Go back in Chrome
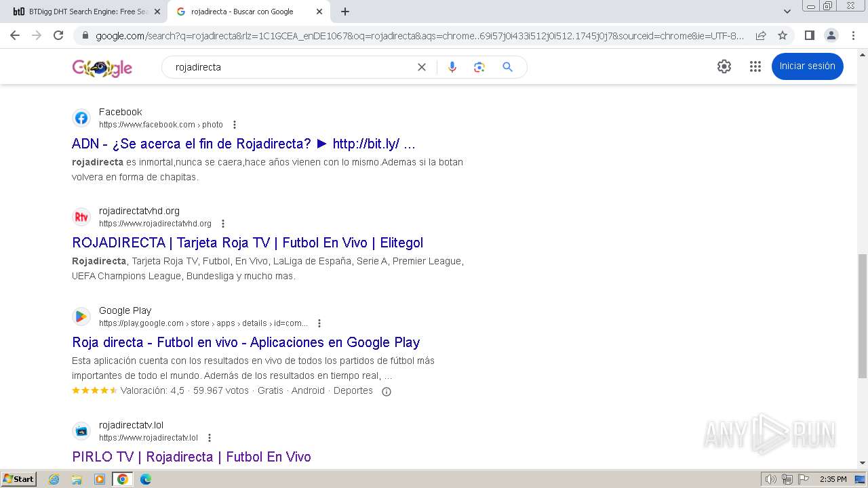This screenshot has height=488, width=868. click(15, 35)
